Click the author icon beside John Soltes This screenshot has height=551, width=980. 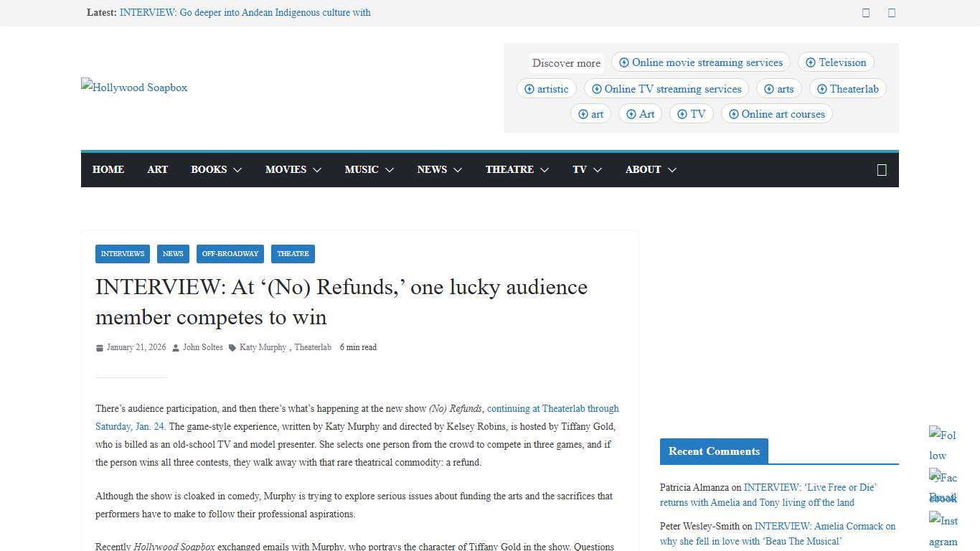tap(174, 347)
